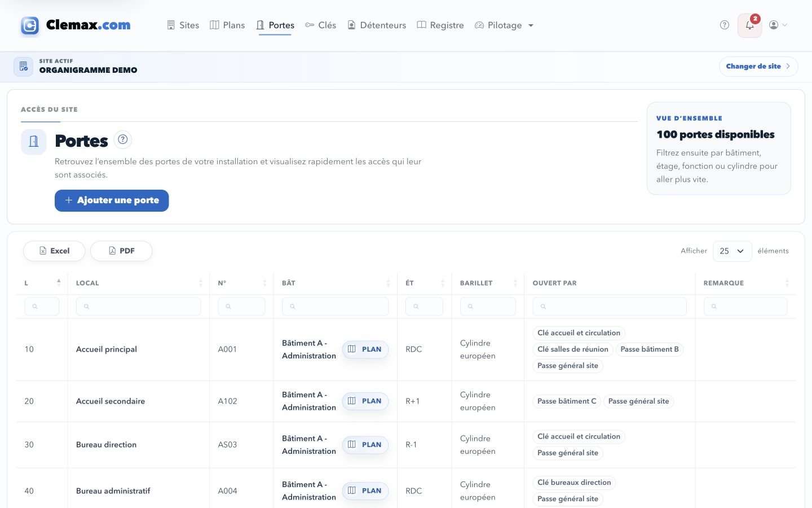Image resolution: width=812 pixels, height=508 pixels.
Task: Click Passe général site tag in Accueil secondaire row
Action: point(639,401)
